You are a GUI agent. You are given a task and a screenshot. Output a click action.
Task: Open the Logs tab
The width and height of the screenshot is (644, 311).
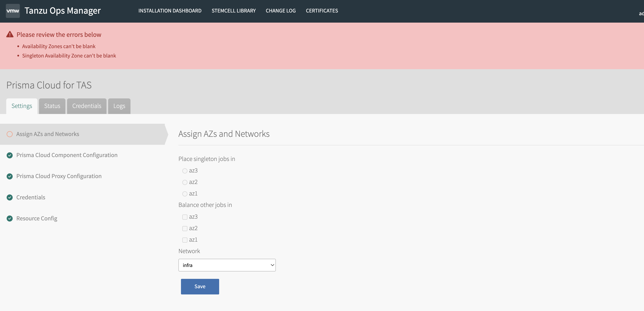point(119,106)
